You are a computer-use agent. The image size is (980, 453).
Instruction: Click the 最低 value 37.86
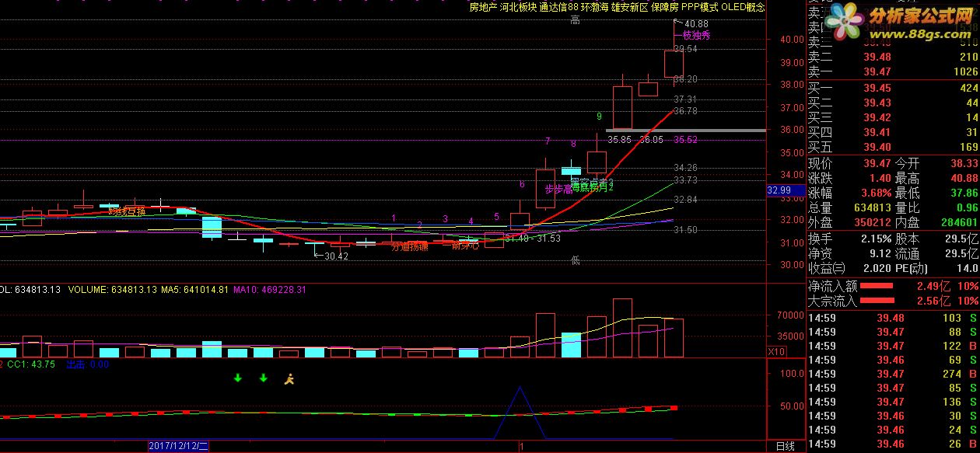(x=964, y=193)
